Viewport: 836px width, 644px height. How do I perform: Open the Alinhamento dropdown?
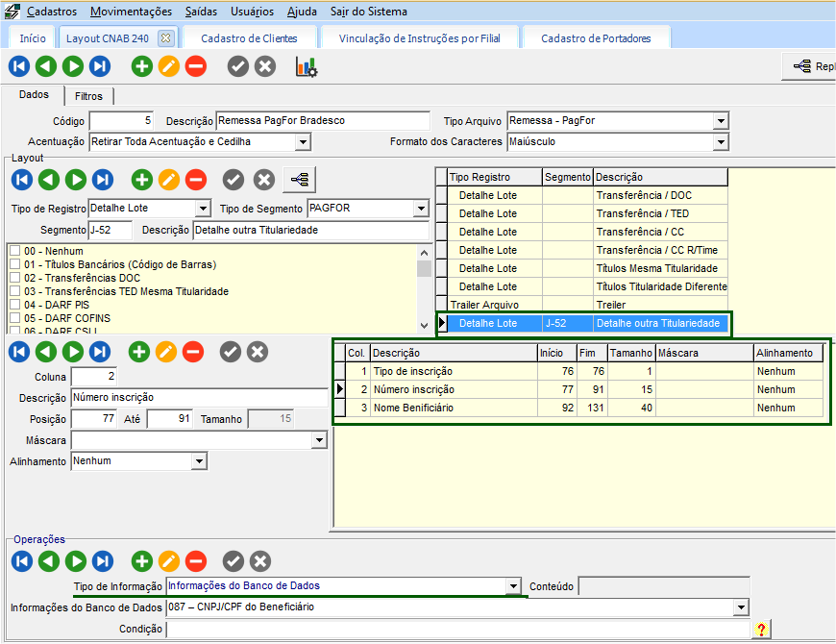pyautogui.click(x=199, y=461)
